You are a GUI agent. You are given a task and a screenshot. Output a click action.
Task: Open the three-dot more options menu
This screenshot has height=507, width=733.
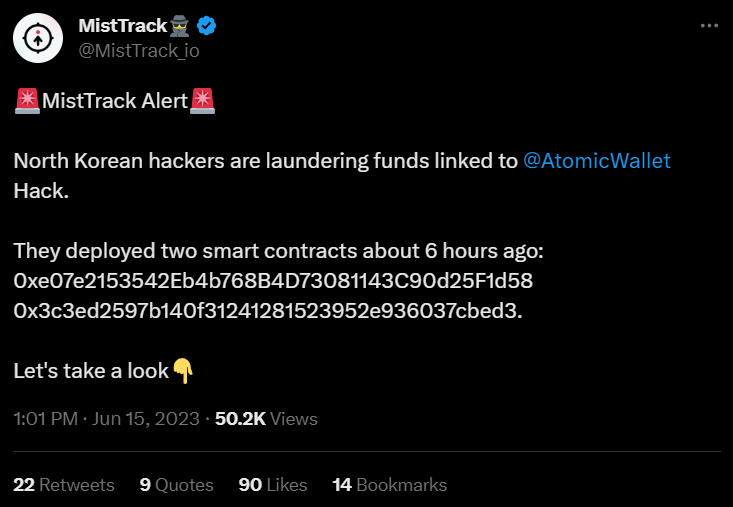pos(709,26)
